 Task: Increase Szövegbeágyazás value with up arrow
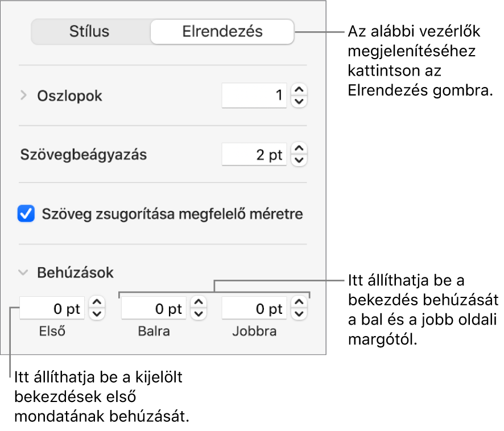coord(299,150)
